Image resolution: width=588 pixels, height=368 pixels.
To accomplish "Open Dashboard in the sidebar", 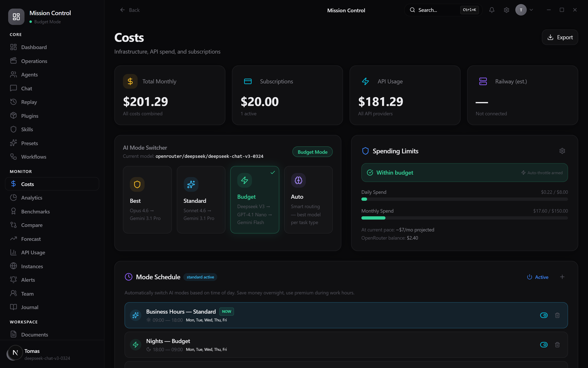I will (52, 47).
